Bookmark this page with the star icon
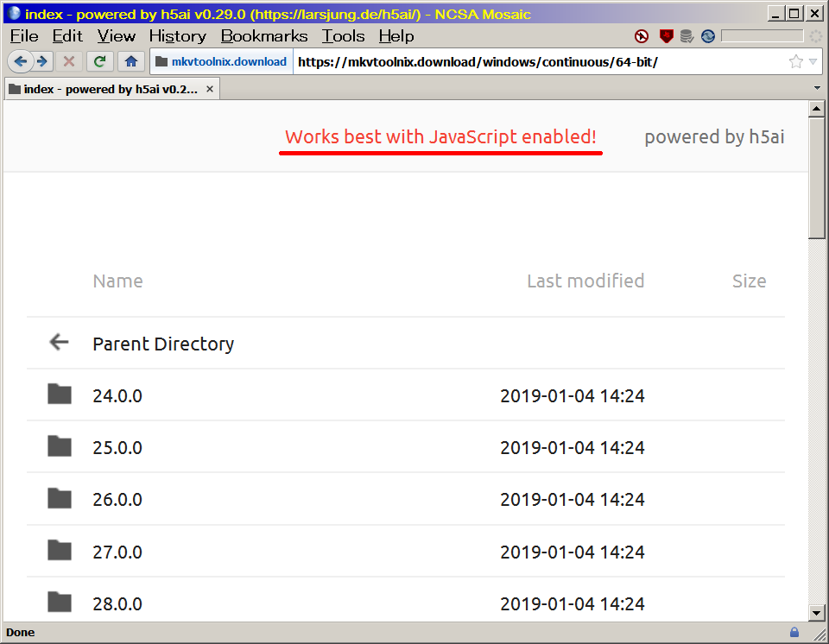This screenshot has height=644, width=829. pos(795,62)
